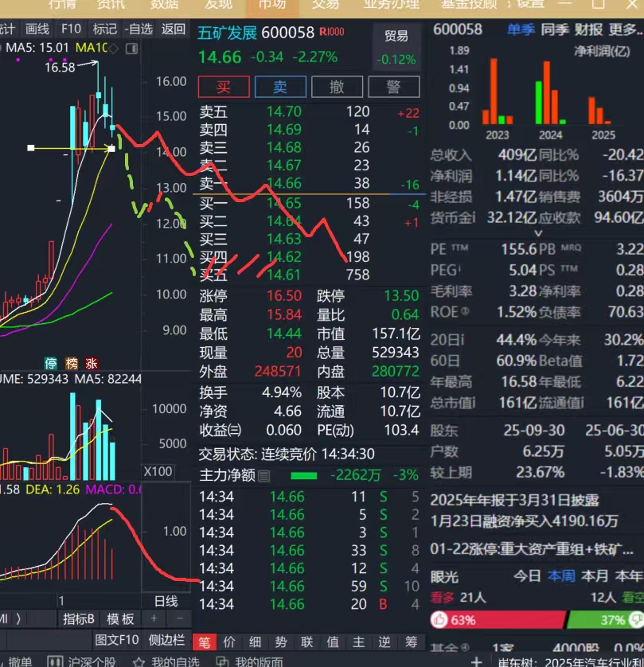Click the white marker at yellow line's left end

[x=30, y=148]
